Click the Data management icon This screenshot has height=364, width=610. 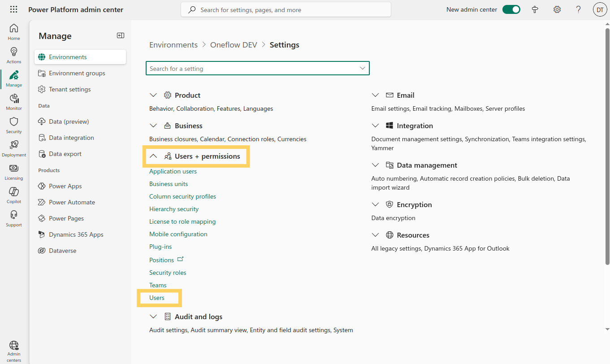coord(389,165)
